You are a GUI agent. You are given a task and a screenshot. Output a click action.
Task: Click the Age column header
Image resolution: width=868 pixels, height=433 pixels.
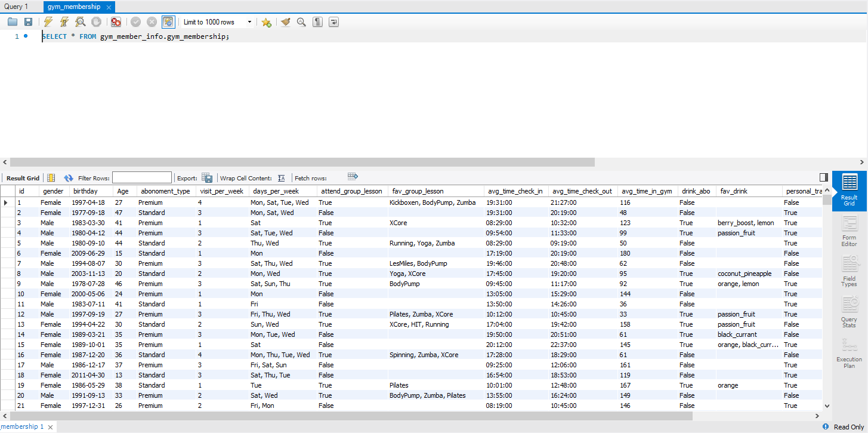point(125,191)
